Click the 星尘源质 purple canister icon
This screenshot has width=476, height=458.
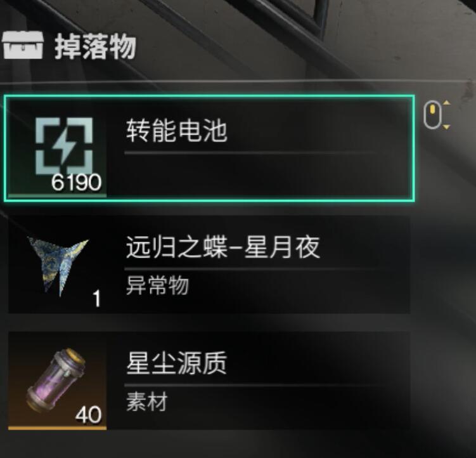(x=56, y=380)
